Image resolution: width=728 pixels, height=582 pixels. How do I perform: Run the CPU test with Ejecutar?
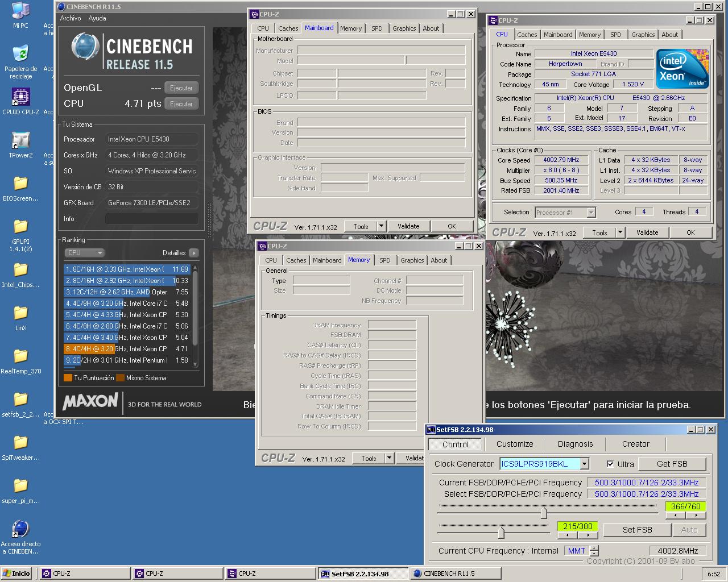pos(181,104)
